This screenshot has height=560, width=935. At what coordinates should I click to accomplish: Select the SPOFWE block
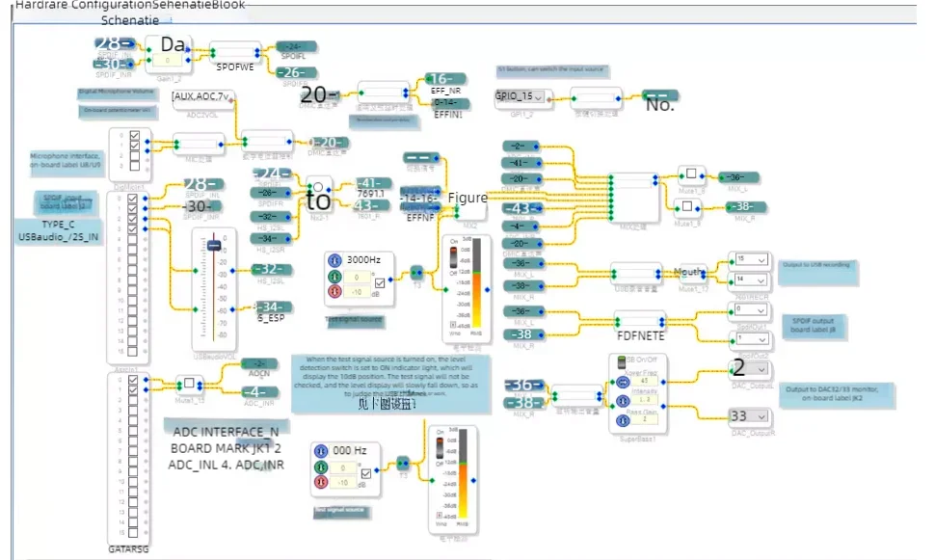pos(235,52)
